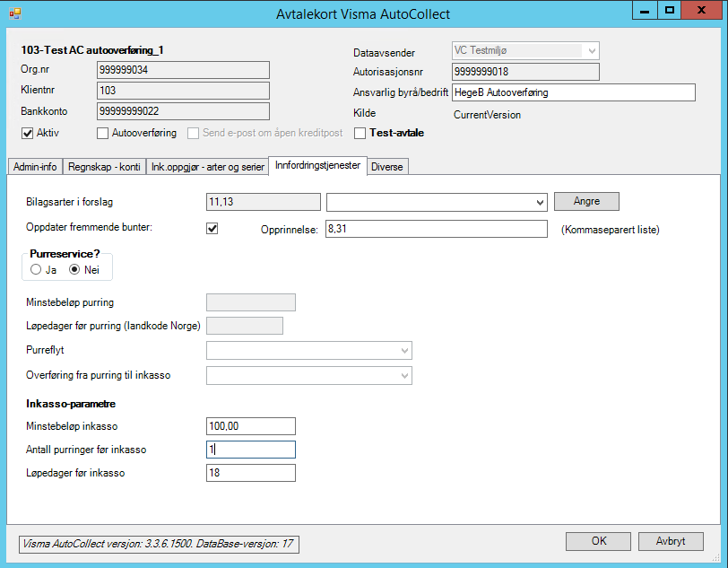Uncheck Oppdater fremmende bunter checkbox

point(212,228)
